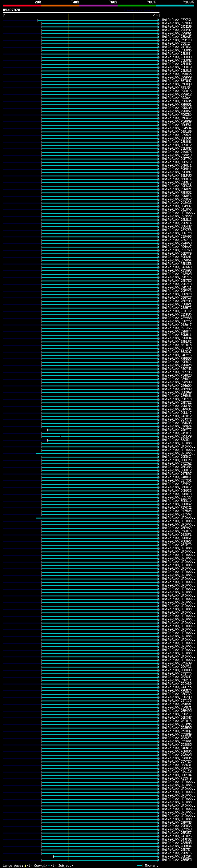The image size is (197, 868).
Task: Open hit UniRef100_Q5J1K3
Action: [x=176, y=40]
